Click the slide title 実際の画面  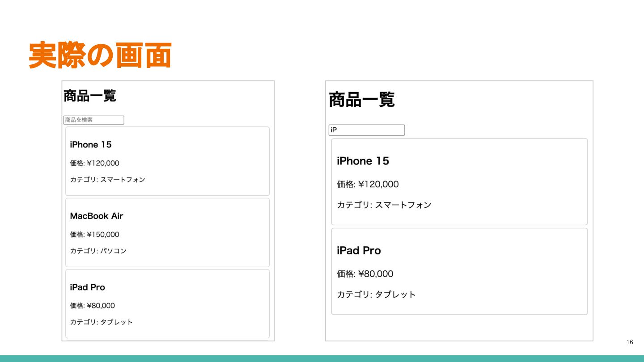click(100, 55)
